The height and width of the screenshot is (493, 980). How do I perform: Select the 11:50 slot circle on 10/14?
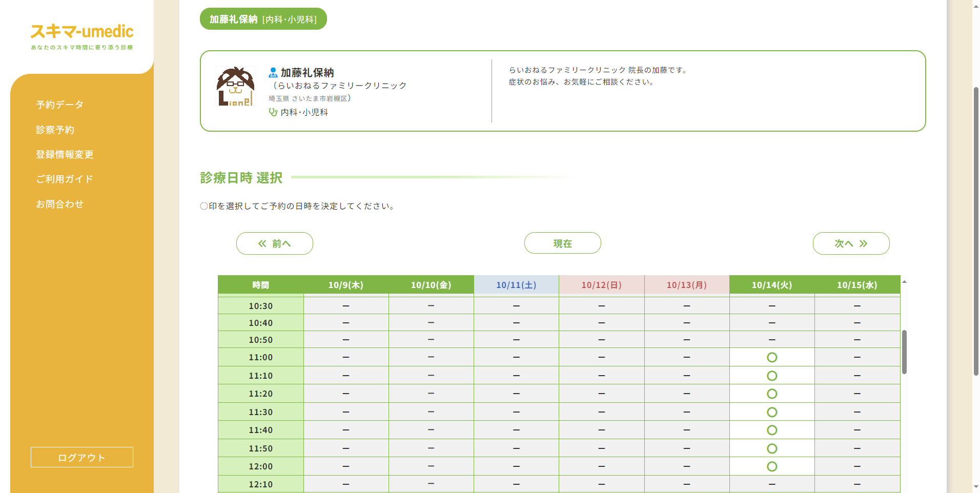point(772,448)
